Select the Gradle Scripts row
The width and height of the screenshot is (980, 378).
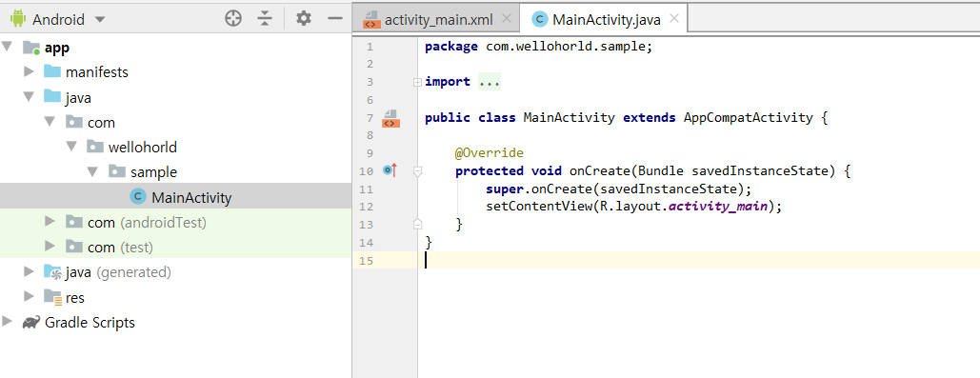click(x=175, y=323)
